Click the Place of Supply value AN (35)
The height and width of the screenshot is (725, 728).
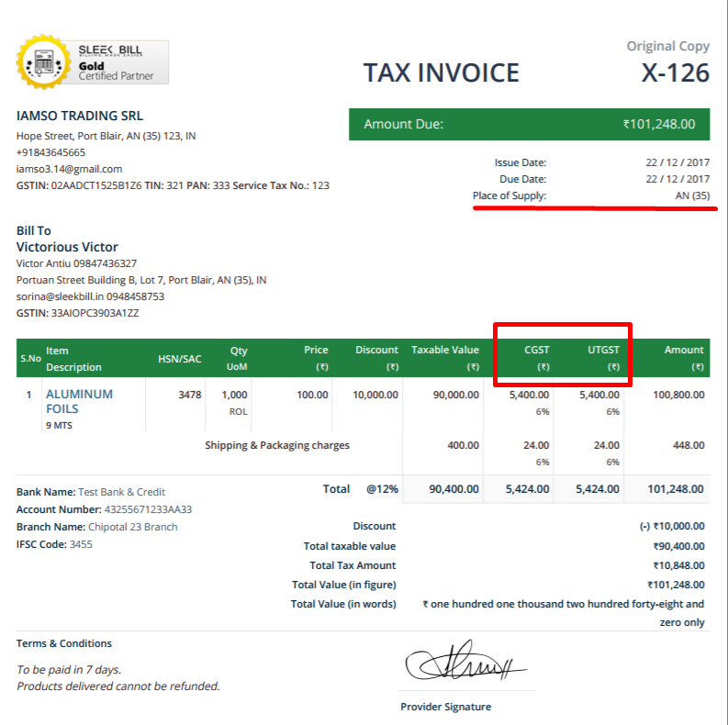pyautogui.click(x=691, y=195)
